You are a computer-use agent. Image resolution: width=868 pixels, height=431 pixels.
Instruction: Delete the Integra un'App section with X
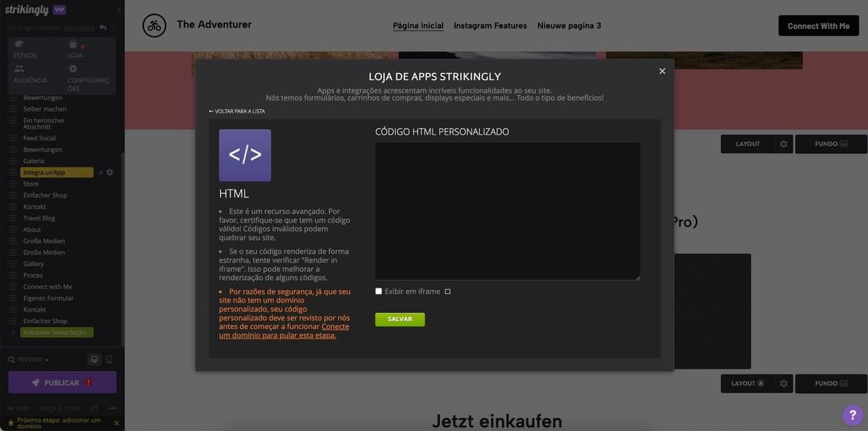[101, 173]
